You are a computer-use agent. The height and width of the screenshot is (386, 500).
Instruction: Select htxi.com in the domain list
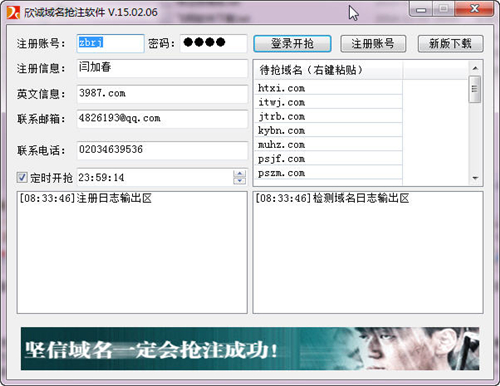click(328, 88)
